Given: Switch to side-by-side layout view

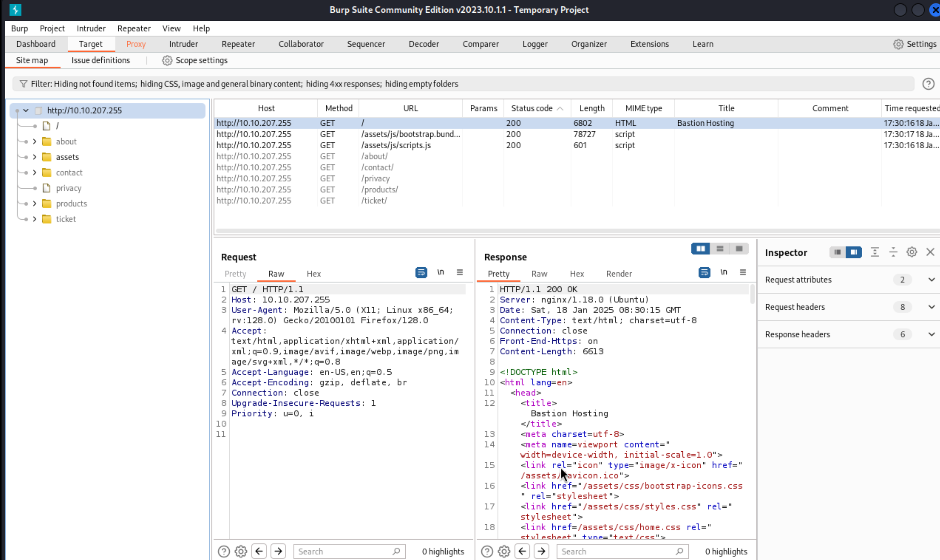Looking at the screenshot, I should point(700,249).
